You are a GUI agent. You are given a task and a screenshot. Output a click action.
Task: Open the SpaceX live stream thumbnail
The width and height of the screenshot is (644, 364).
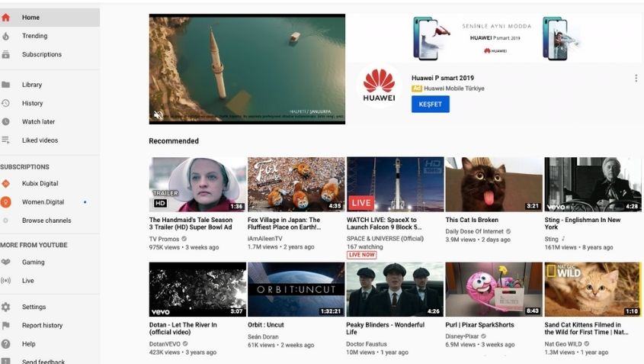click(x=395, y=184)
